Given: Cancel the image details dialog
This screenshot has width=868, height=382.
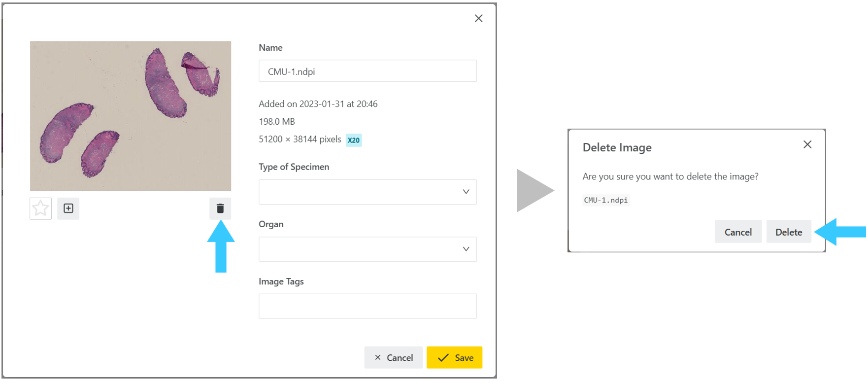Looking at the screenshot, I should pos(393,357).
